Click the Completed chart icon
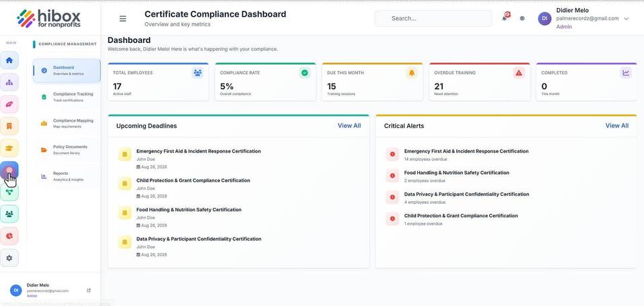The height and width of the screenshot is (306, 644). 626,73
